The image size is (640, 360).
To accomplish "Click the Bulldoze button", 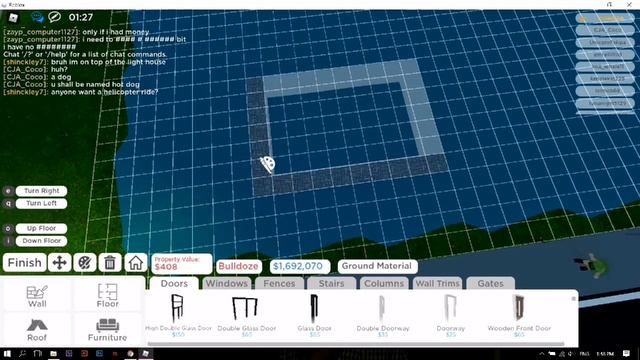I will coord(238,266).
